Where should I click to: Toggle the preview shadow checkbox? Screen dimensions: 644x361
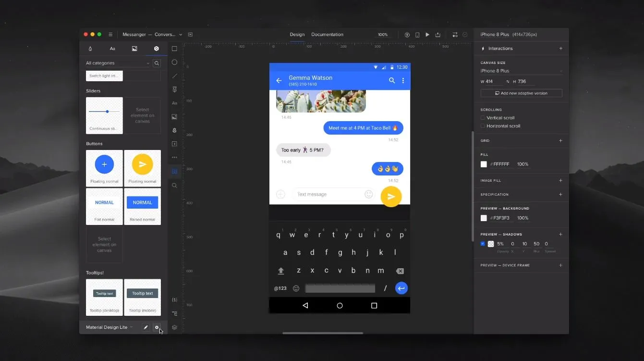(x=483, y=244)
